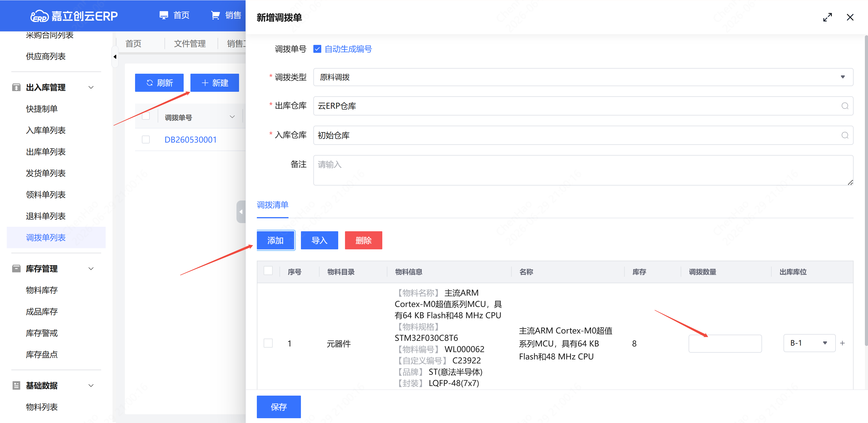The image size is (868, 423).
Task: Open the 调拨类型 dropdown
Action: tap(583, 77)
